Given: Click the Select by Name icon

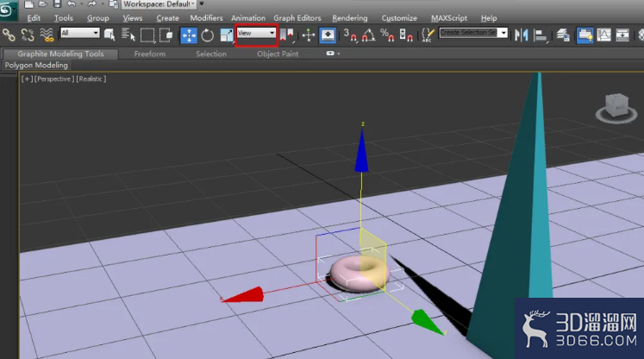Looking at the screenshot, I should click(128, 35).
